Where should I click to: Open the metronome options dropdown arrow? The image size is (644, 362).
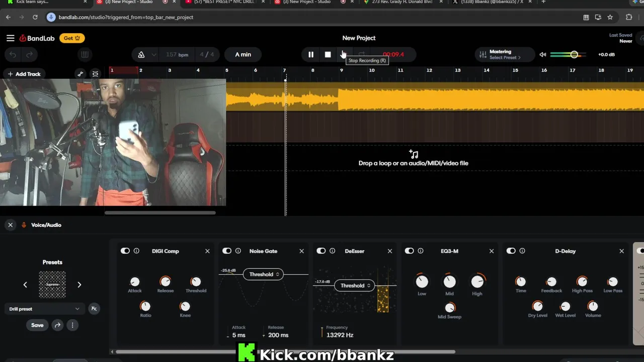point(153,54)
